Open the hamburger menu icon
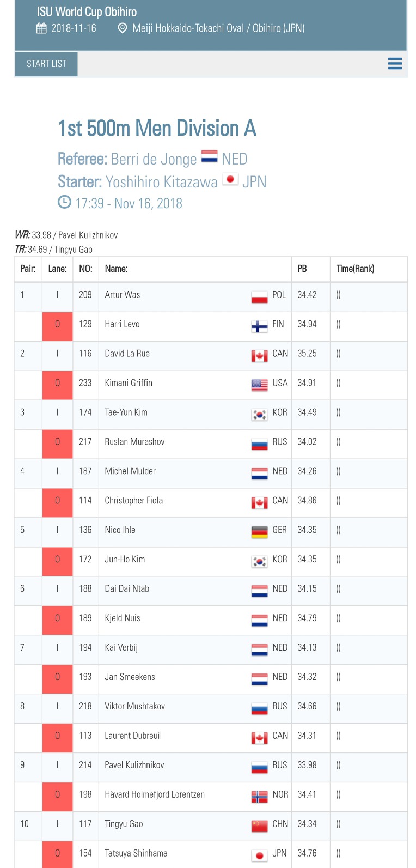Viewport: 416px width, 868px height. [x=395, y=64]
